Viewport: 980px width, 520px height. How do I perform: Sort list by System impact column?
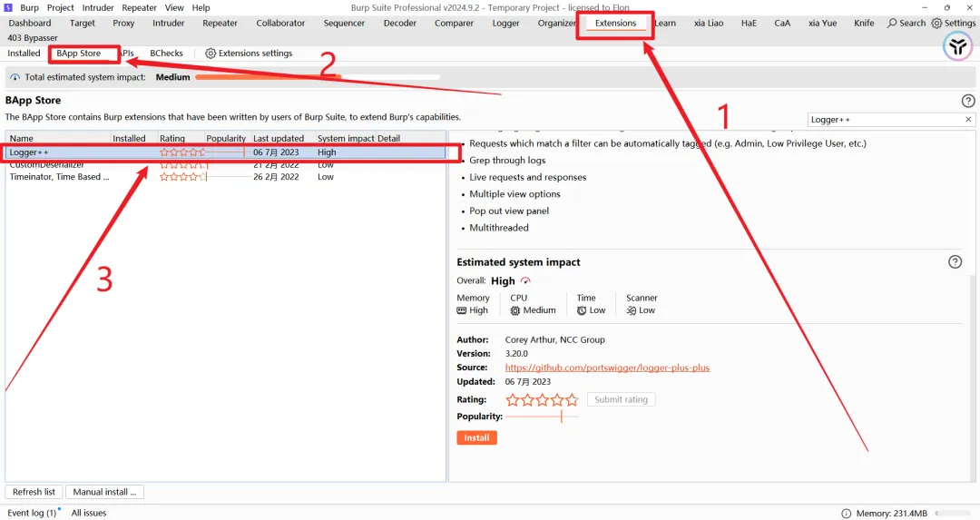point(346,138)
